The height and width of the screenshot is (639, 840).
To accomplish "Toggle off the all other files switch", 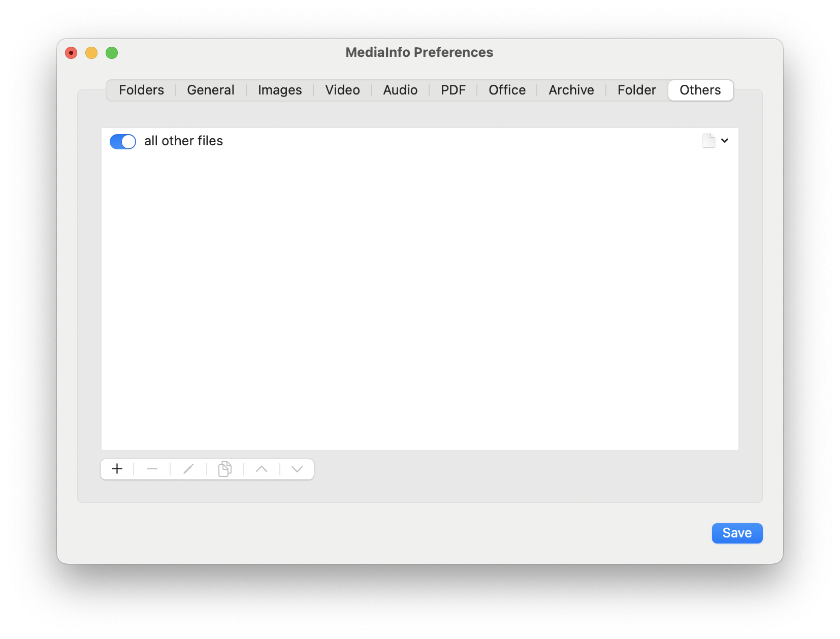I will coord(123,141).
